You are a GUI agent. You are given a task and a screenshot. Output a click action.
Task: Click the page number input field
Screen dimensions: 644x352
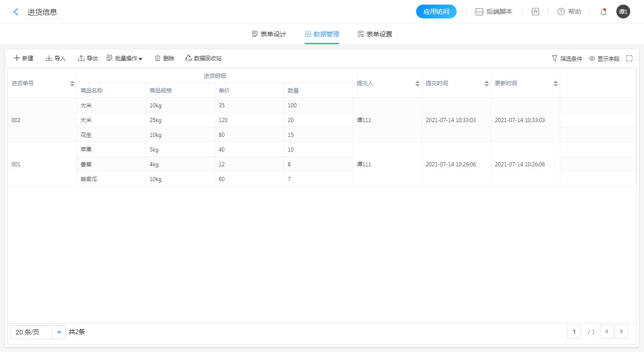pos(574,332)
